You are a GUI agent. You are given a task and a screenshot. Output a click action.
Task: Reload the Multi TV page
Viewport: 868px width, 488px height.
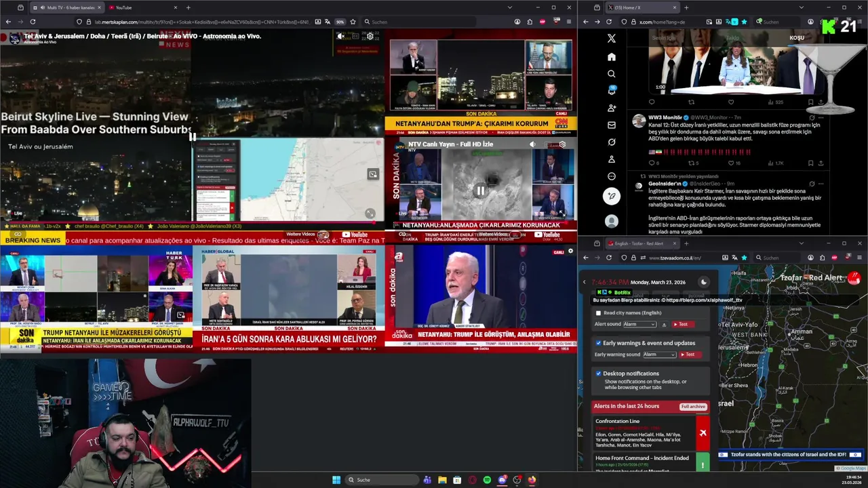[33, 22]
